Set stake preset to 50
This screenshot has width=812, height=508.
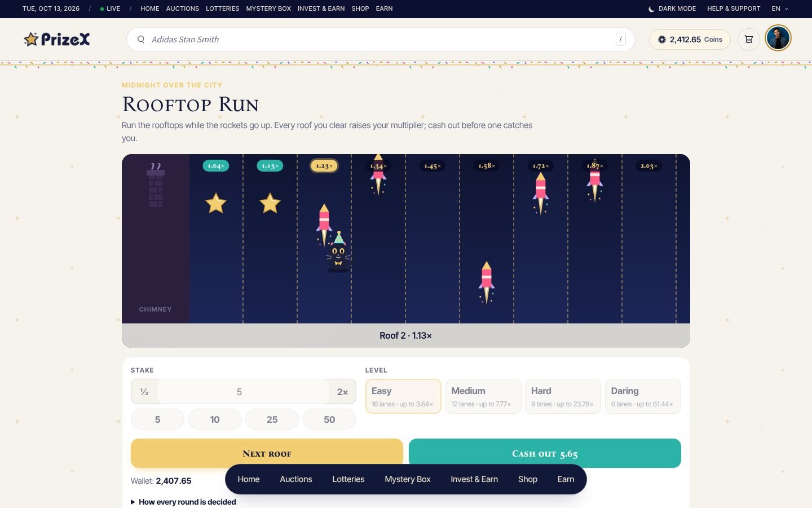point(329,419)
